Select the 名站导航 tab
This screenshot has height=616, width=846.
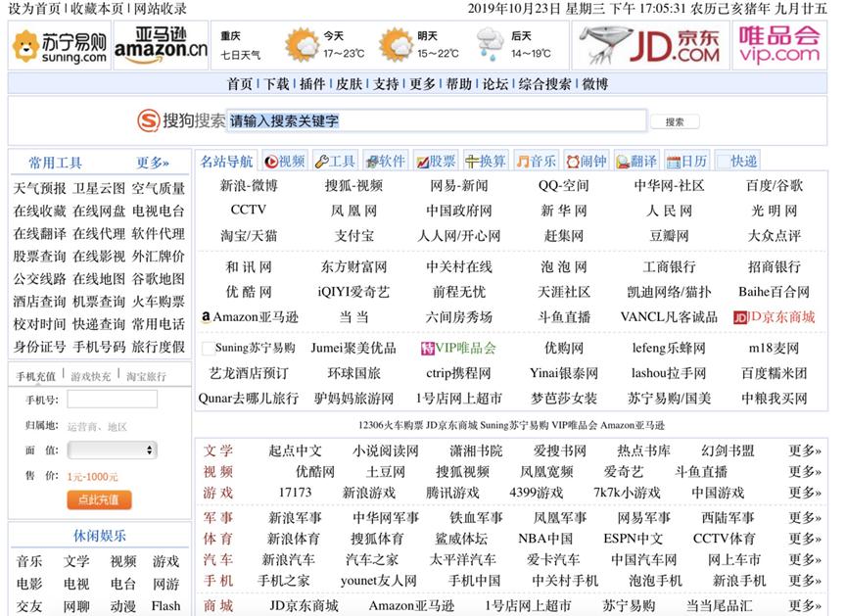226,161
